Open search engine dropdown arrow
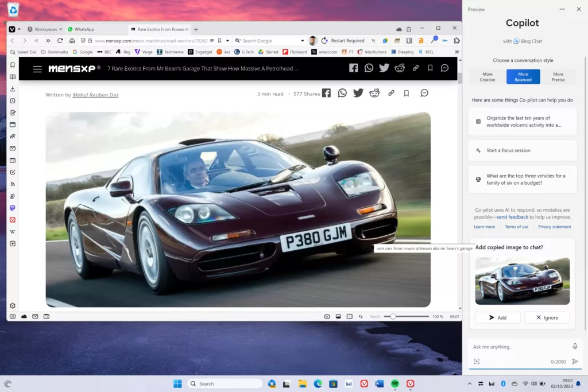The image size is (588, 392). (x=302, y=41)
